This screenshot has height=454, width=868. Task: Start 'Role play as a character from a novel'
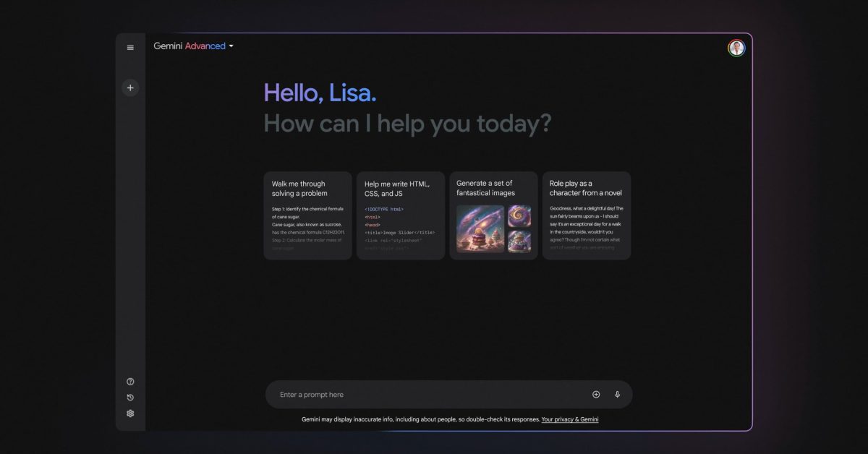coord(586,215)
